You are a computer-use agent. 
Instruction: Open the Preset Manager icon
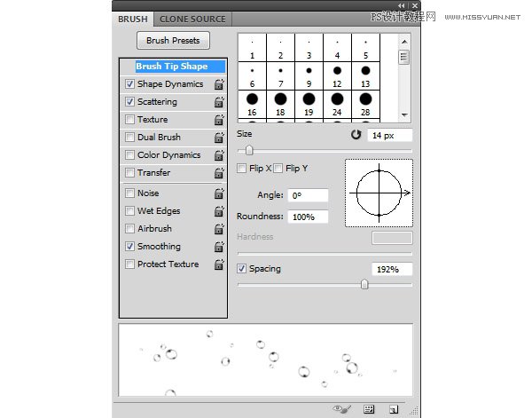[370, 409]
